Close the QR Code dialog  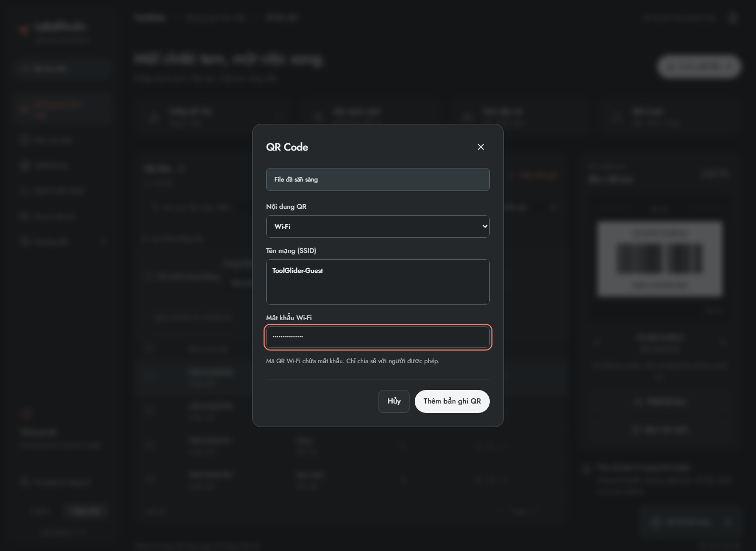(480, 147)
